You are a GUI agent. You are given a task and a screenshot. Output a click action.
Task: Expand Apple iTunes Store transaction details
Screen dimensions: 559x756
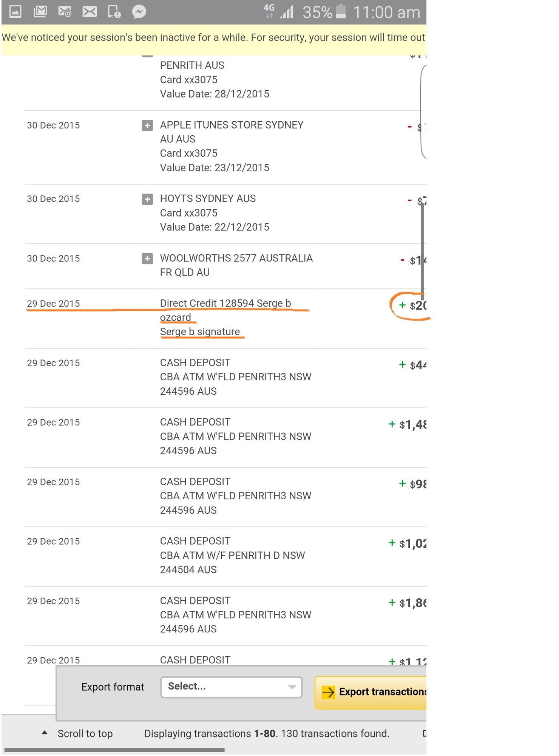point(147,125)
